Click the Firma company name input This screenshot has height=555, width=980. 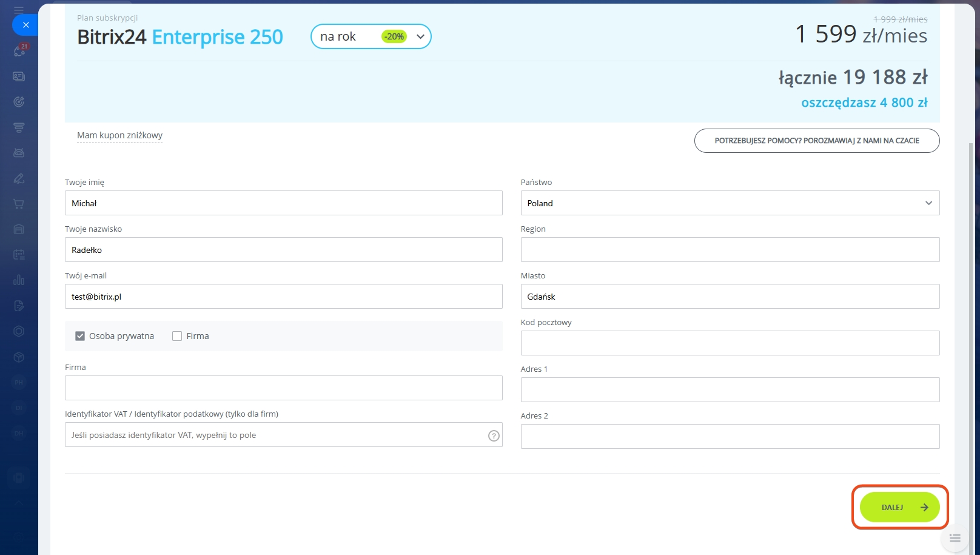[x=284, y=388]
